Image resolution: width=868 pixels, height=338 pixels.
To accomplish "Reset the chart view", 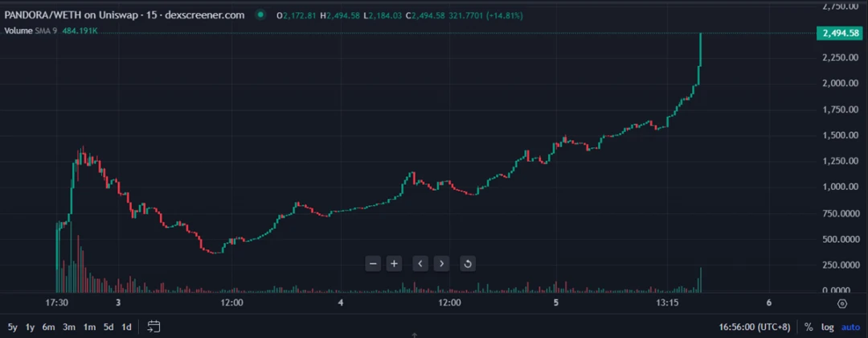I will click(x=468, y=263).
